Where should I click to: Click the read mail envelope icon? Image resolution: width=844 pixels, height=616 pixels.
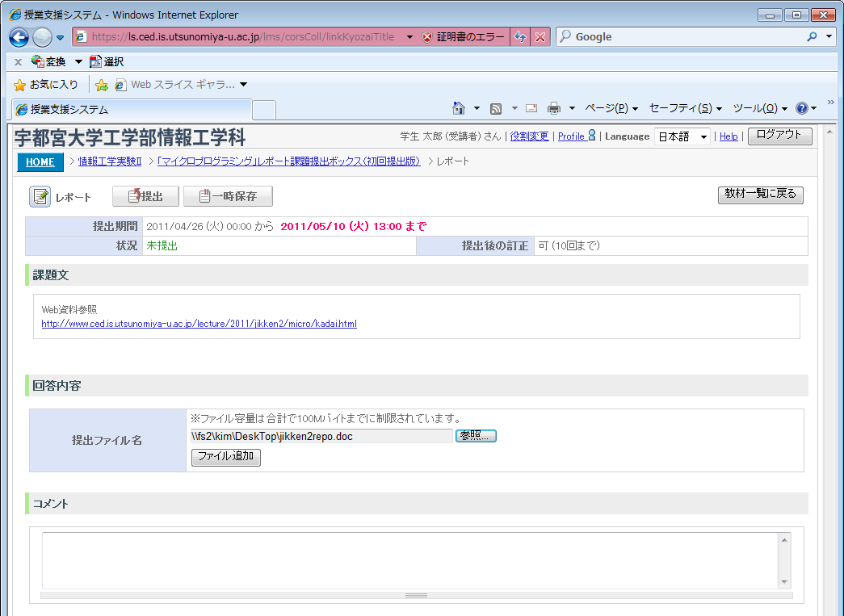pyautogui.click(x=531, y=108)
